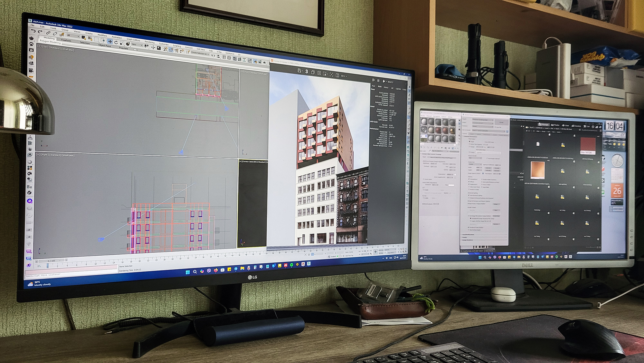Toggle the Atmospherics checkbox in Render Setup

(x=469, y=179)
